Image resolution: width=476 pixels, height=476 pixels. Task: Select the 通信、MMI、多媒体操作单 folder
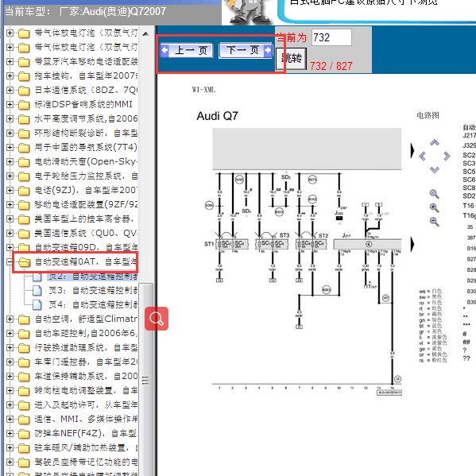click(x=86, y=419)
